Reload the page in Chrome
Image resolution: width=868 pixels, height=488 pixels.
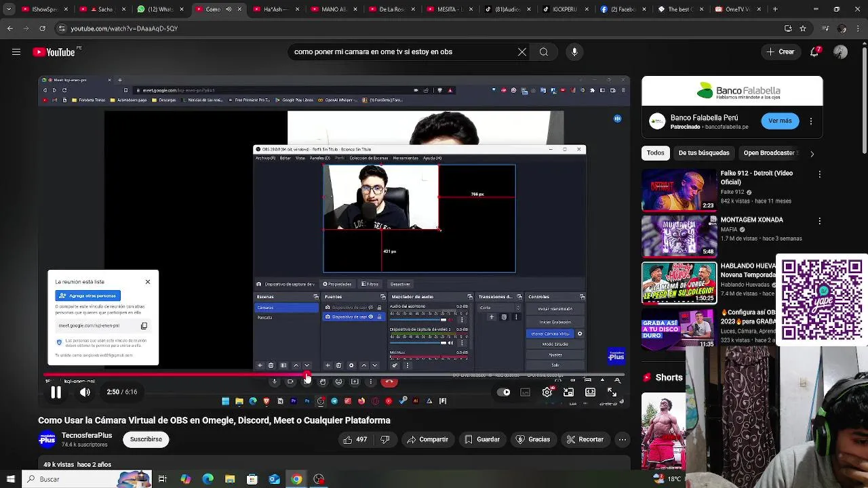pos(42,28)
